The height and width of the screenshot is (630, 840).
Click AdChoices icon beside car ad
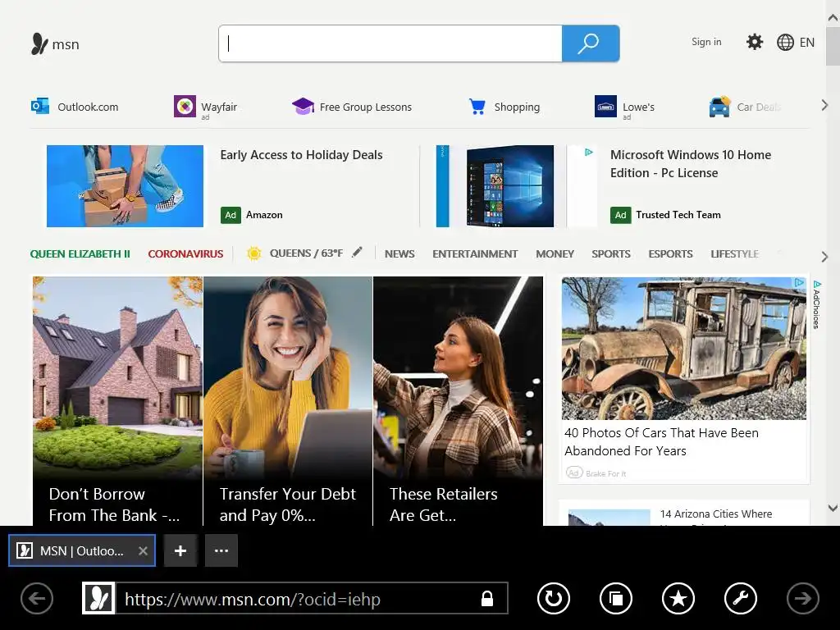(816, 304)
